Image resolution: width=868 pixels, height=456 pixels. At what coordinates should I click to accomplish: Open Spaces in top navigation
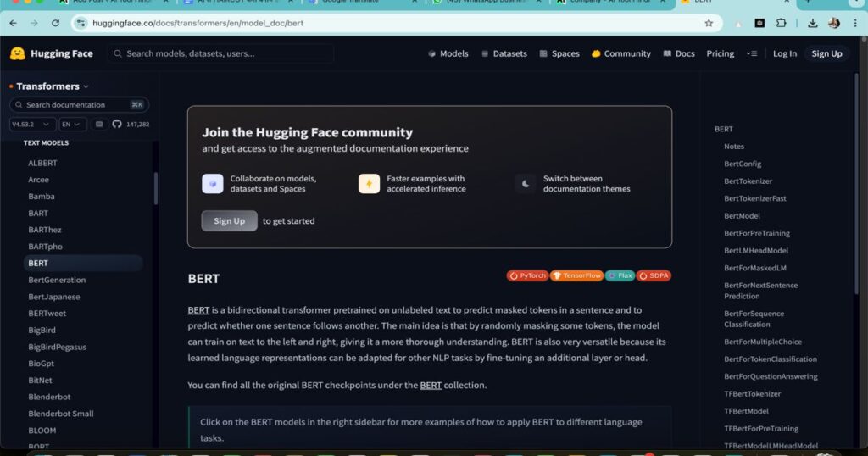[559, 53]
